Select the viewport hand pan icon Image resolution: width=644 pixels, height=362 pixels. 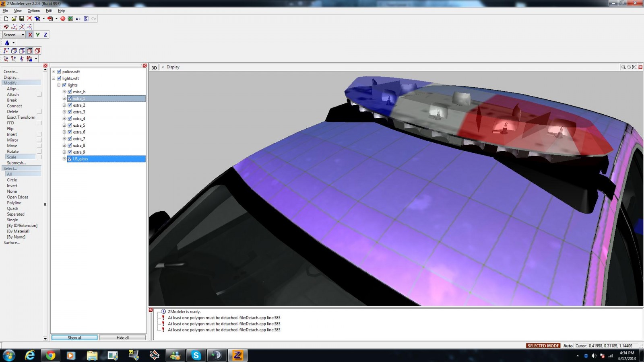pos(629,67)
